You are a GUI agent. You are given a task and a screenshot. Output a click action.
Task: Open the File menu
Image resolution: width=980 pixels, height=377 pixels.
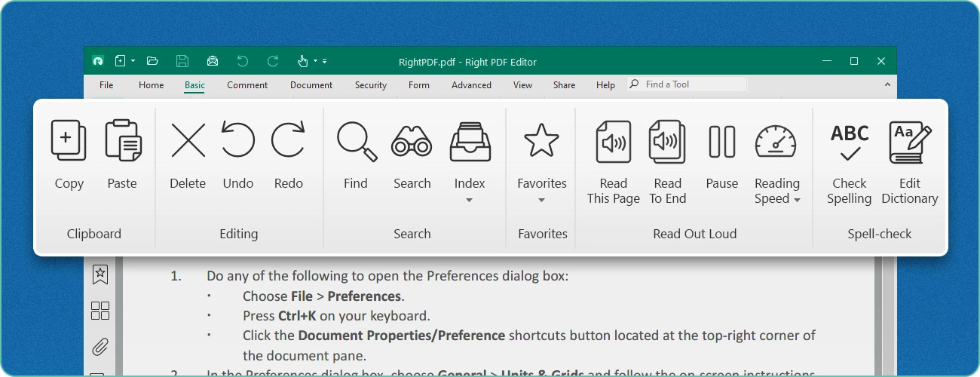click(106, 85)
